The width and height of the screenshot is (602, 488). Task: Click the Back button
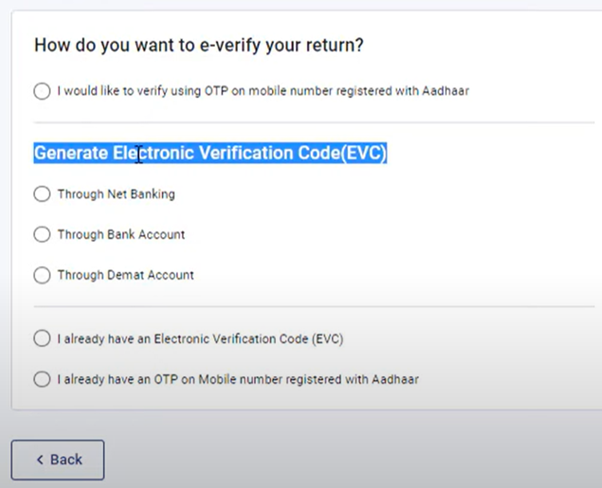[58, 459]
